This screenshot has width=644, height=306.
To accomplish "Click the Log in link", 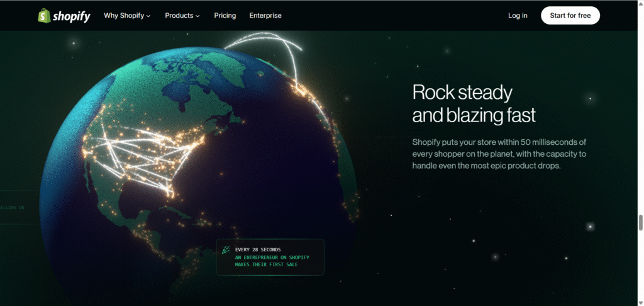I will [518, 16].
